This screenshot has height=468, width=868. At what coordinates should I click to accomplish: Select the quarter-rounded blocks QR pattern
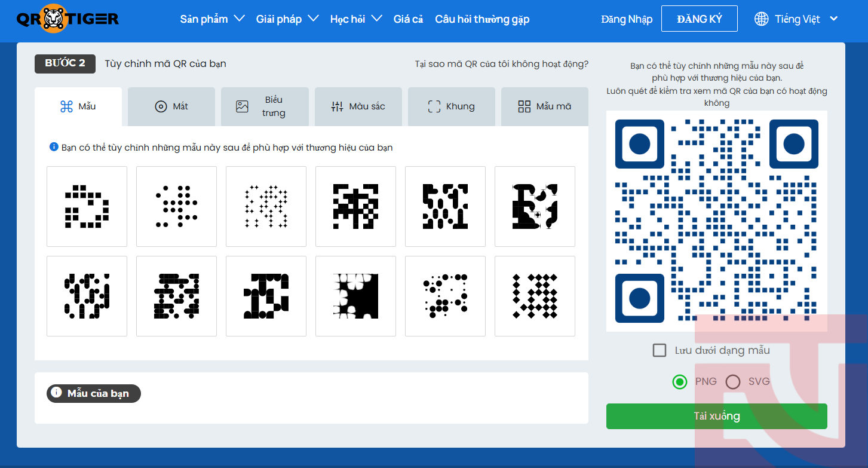pyautogui.click(x=266, y=296)
